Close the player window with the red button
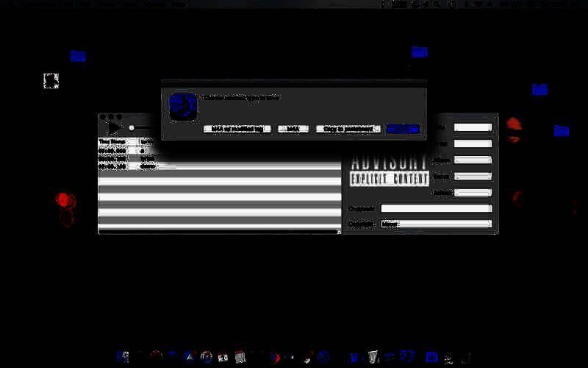Screen dimensions: 588x368 coord(103,117)
